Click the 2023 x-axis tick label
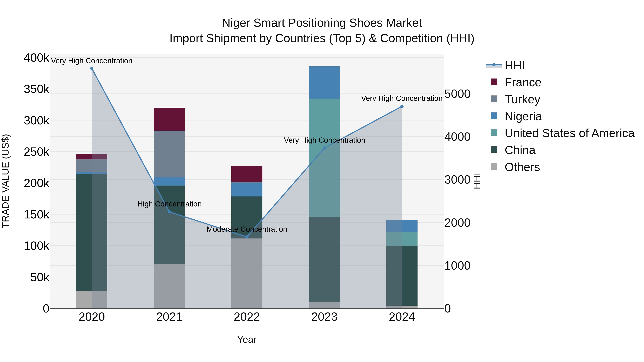The height and width of the screenshot is (362, 644). pyautogui.click(x=325, y=317)
